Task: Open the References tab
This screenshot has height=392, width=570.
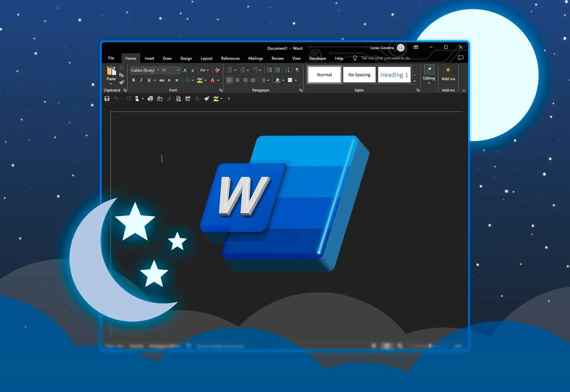Action: pyautogui.click(x=230, y=58)
